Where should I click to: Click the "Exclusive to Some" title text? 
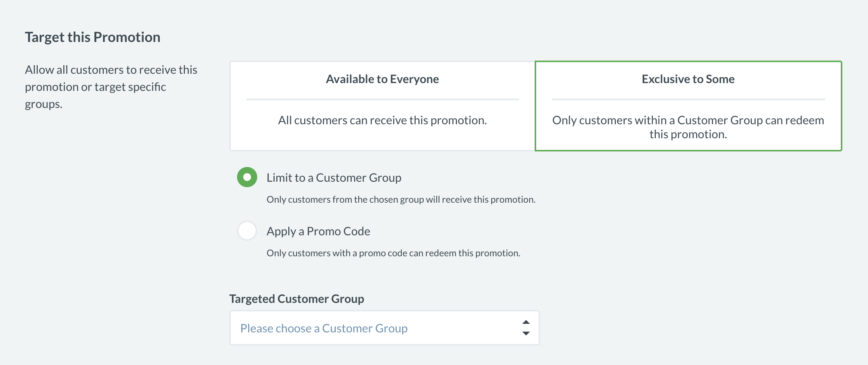[x=688, y=79]
